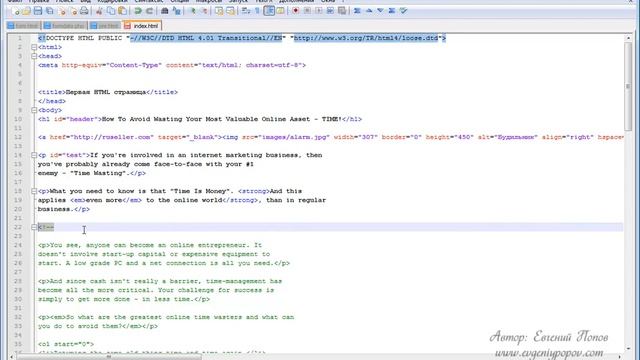640x360 pixels.
Task: Close the current document toolbar icon
Action: coord(62,11)
